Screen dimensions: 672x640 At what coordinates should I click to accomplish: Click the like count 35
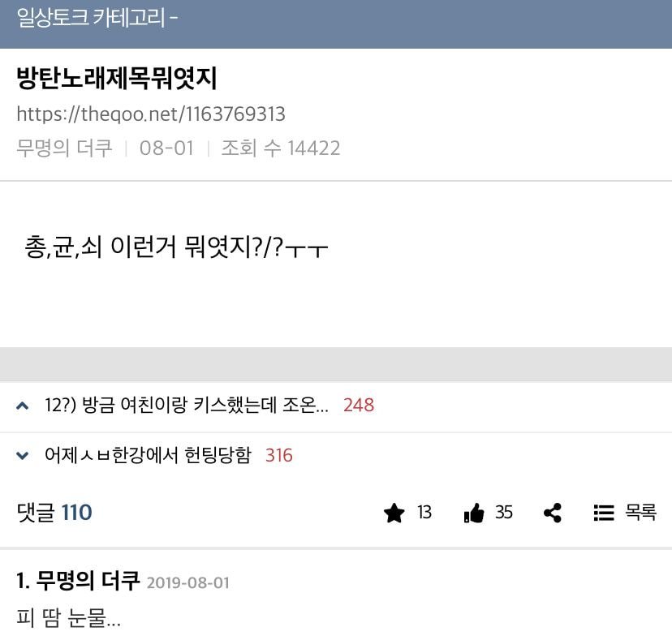tap(504, 513)
